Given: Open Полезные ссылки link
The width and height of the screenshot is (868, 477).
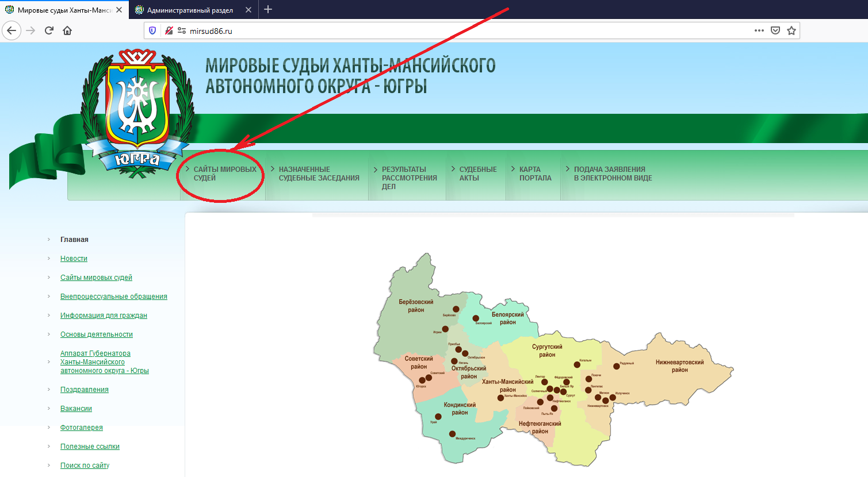Looking at the screenshot, I should point(90,447).
